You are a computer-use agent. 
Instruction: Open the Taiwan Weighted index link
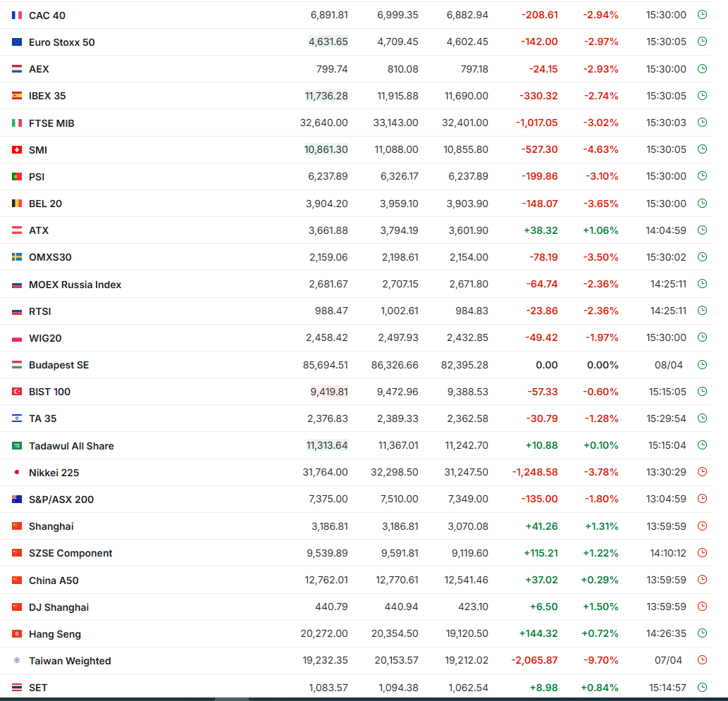click(x=70, y=661)
